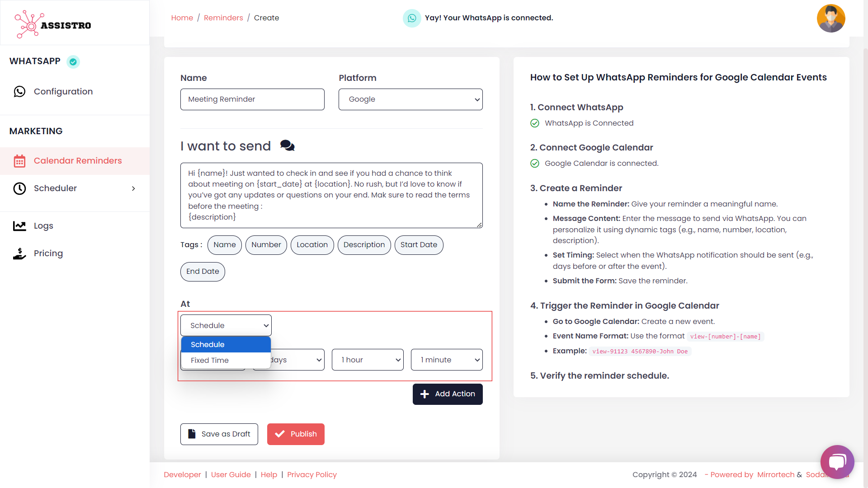Click the Scheduler clock icon
Image resolution: width=868 pixels, height=488 pixels.
(x=19, y=188)
